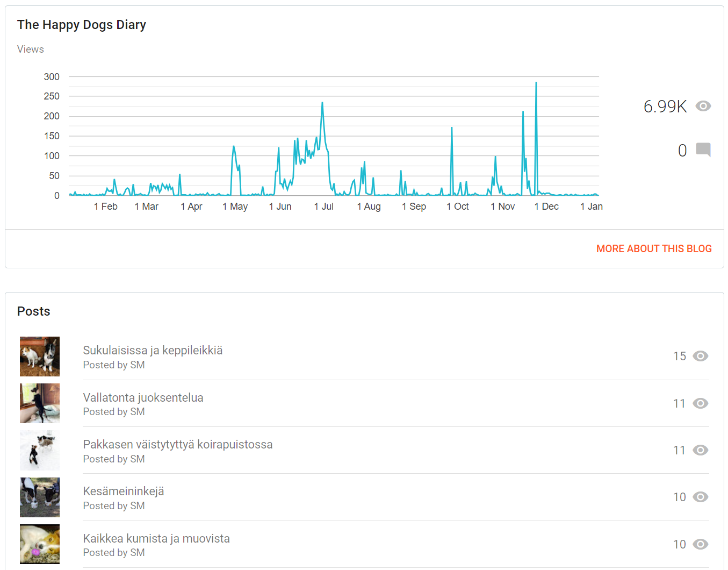Click views eye icon for Pakkasen väistytyttyä koirapuistossa

pos(700,450)
